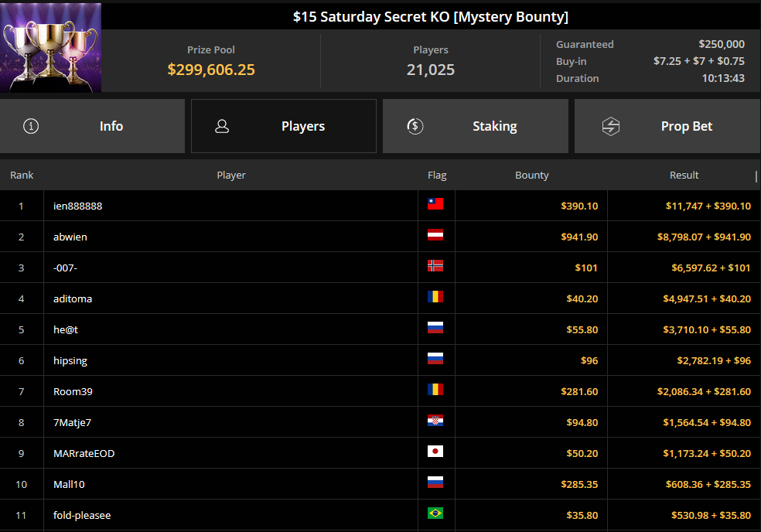Image resolution: width=761 pixels, height=532 pixels.
Task: Sort by Flag column header
Action: coord(437,176)
